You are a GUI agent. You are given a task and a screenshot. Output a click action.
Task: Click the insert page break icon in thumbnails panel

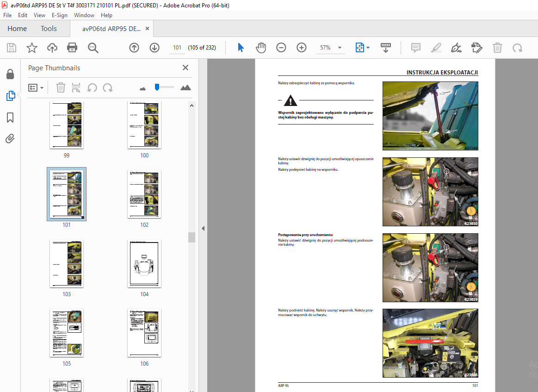pyautogui.click(x=76, y=88)
